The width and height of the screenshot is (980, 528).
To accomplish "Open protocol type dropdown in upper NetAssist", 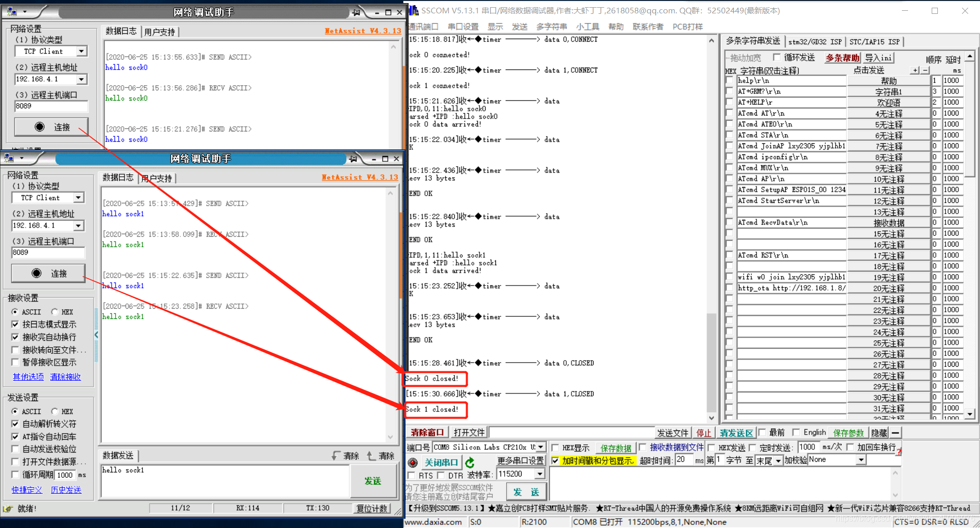I will [x=81, y=51].
